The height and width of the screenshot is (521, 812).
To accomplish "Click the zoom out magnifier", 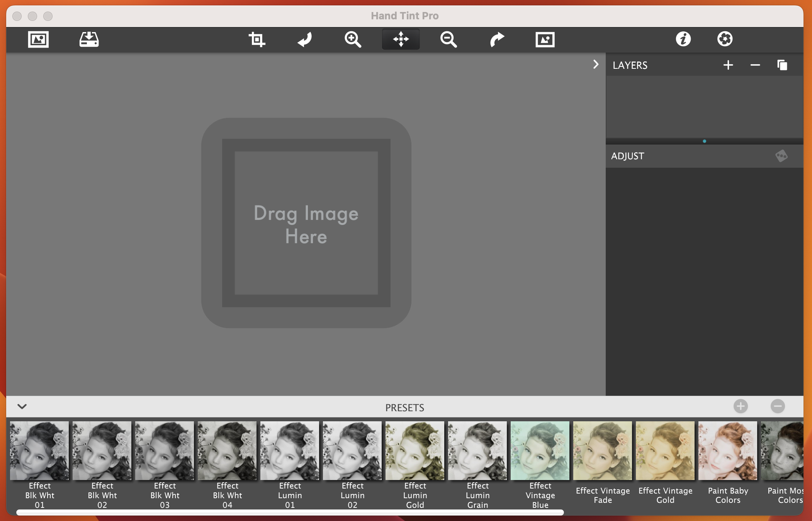I will point(448,39).
